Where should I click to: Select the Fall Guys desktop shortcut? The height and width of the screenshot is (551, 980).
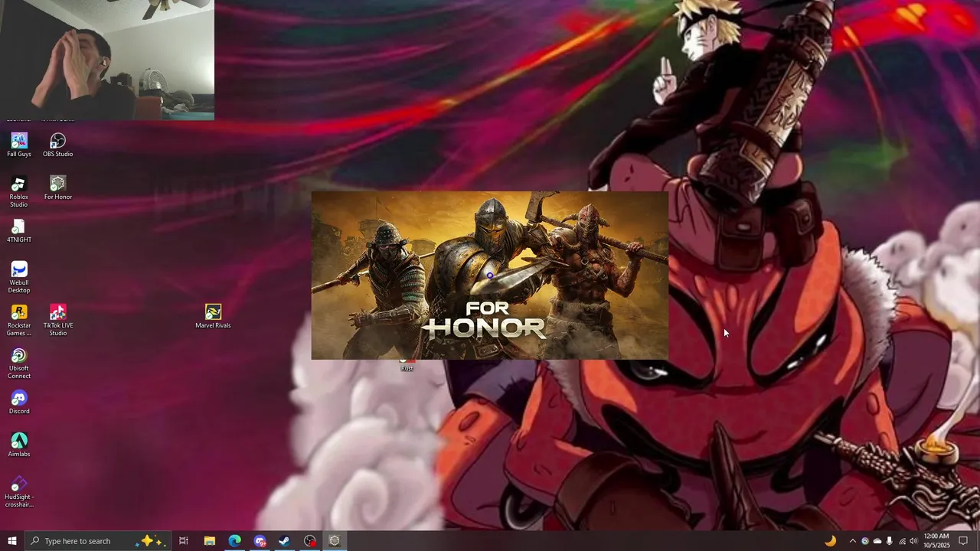click(19, 145)
